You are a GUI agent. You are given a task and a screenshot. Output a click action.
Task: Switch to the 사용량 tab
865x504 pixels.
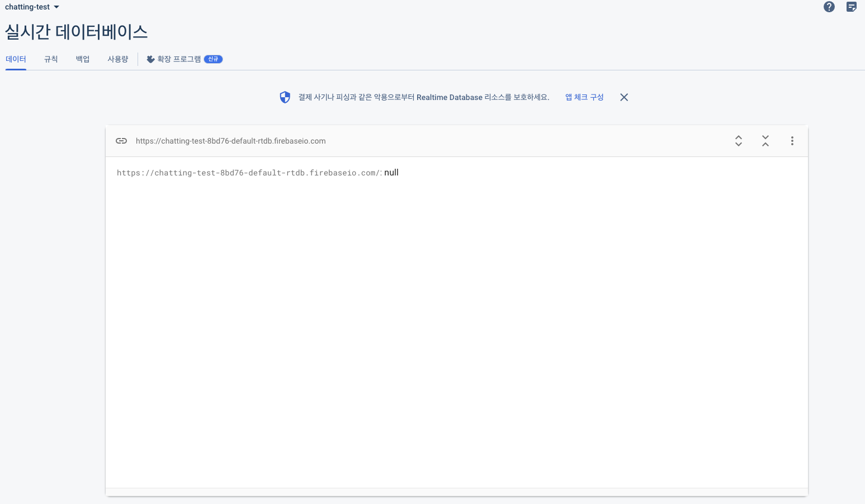pyautogui.click(x=118, y=59)
